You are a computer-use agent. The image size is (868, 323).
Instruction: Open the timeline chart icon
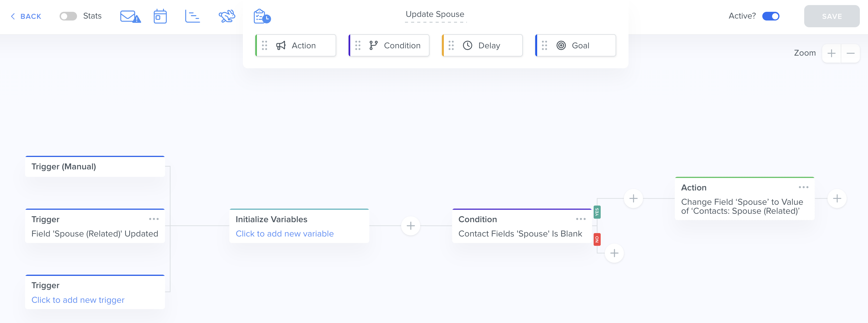click(192, 16)
